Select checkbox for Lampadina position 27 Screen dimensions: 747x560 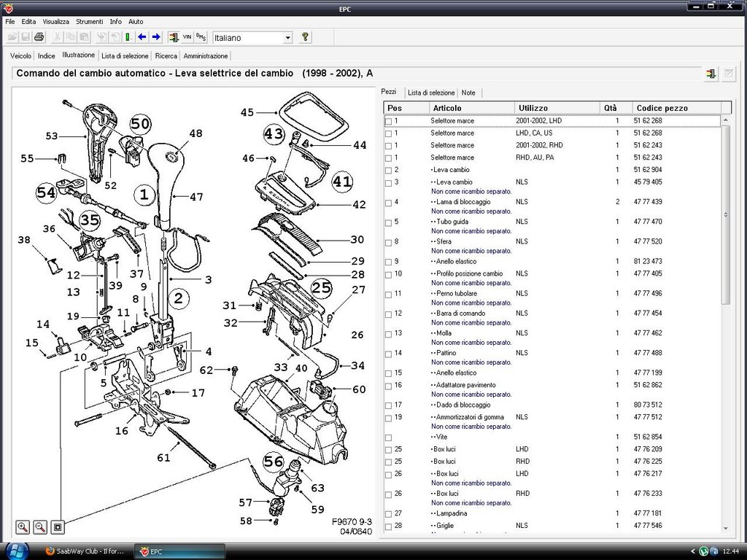pyautogui.click(x=388, y=514)
